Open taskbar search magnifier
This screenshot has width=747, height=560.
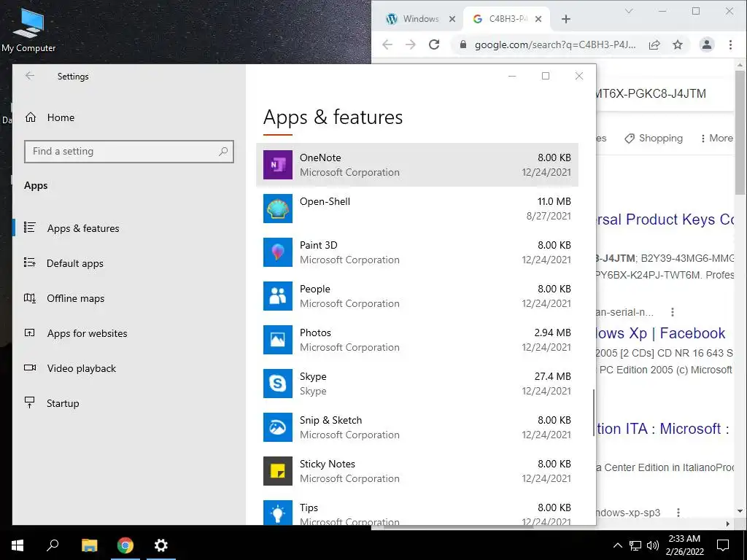53,545
